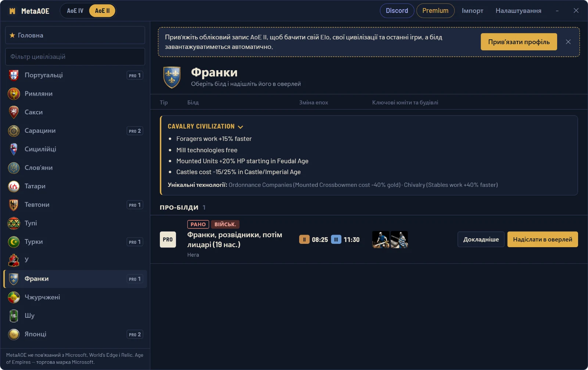
Task: Click the Зміна епох column header
Action: coord(313,103)
